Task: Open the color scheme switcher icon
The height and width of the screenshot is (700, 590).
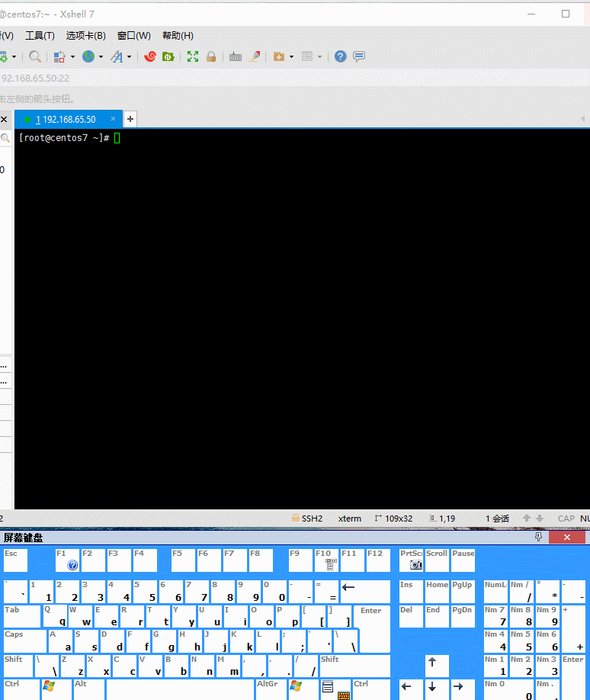Action: pyautogui.click(x=59, y=56)
